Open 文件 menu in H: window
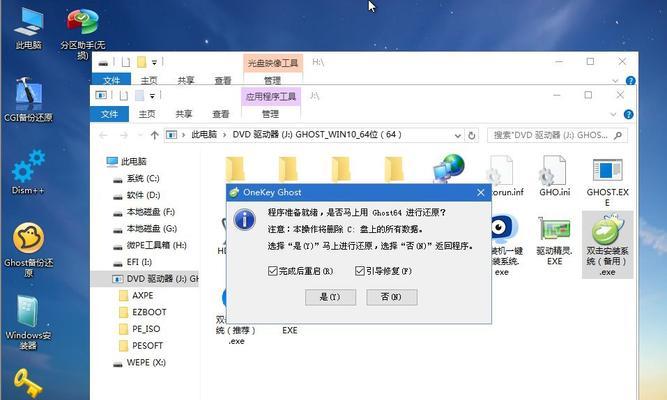Screen dimensions: 667x400 point(111,80)
